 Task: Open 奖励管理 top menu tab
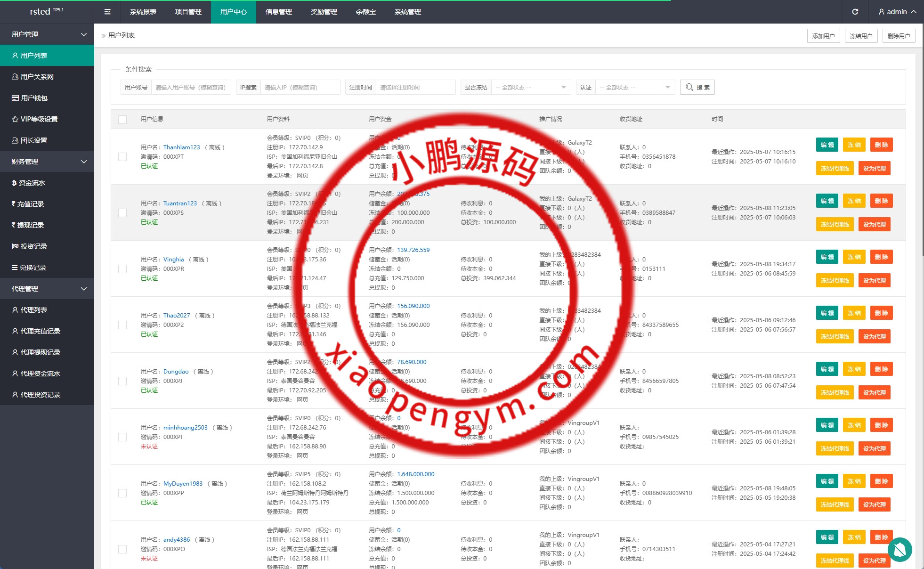point(324,12)
